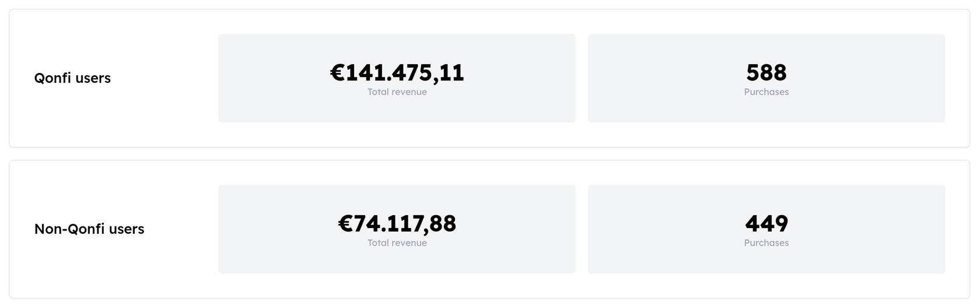
Task: Click Purchases caption below 449
Action: tap(766, 243)
